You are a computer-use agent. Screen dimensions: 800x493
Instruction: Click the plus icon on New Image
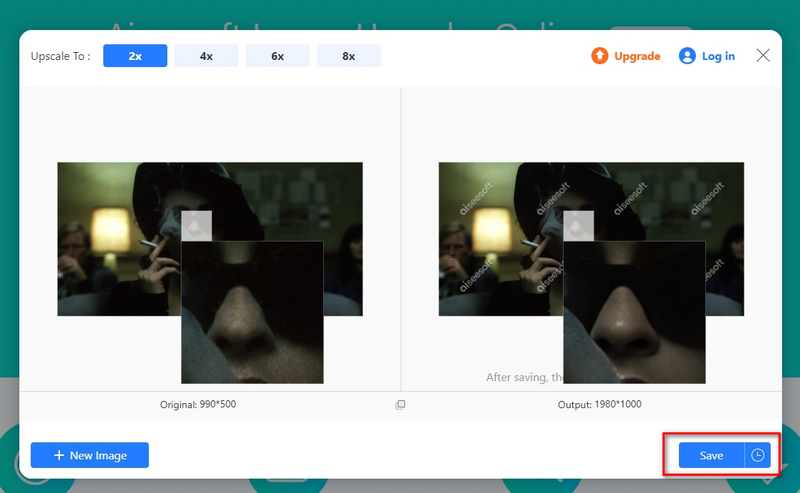(59, 455)
